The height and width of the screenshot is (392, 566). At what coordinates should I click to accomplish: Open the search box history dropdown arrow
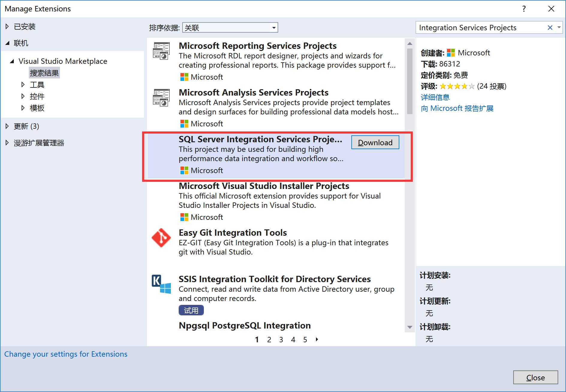pos(559,28)
